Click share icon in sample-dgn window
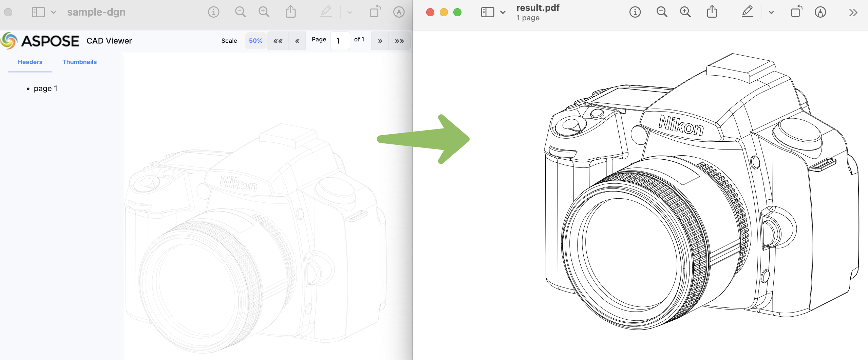868x360 pixels. tap(290, 12)
